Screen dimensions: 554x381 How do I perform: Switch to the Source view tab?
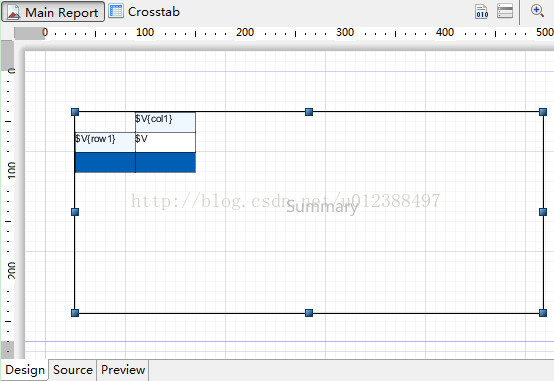73,370
